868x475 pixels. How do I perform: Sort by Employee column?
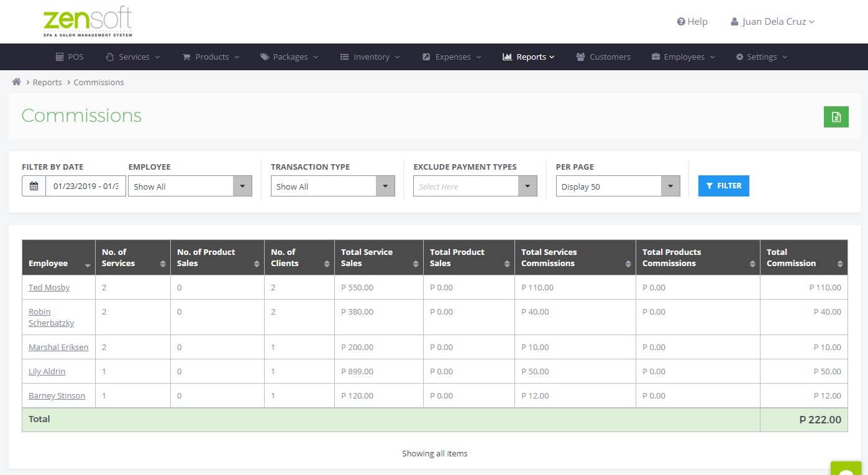58,257
